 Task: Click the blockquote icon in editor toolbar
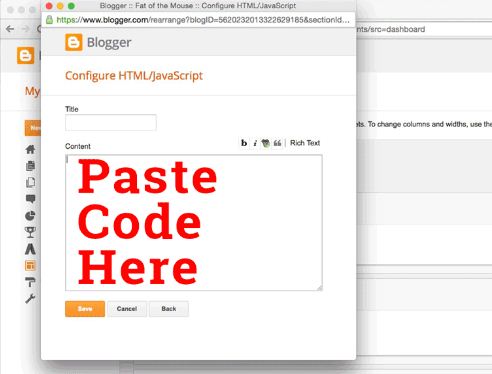point(277,143)
